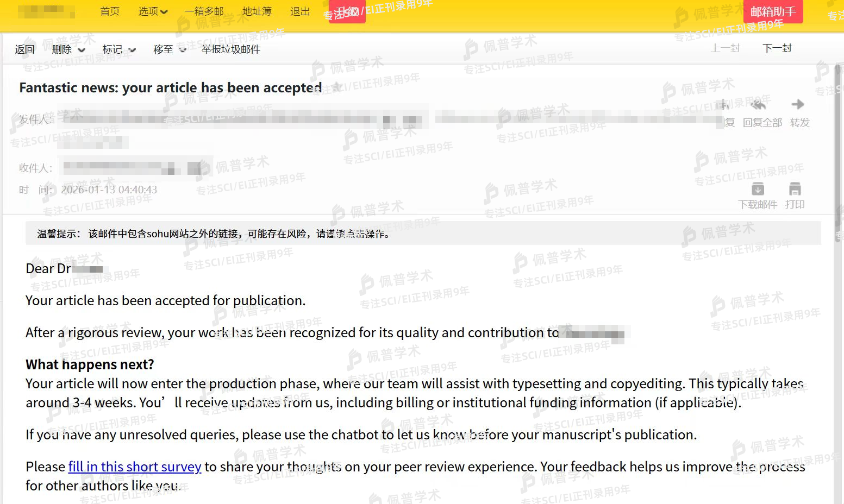
Task: Click the reply-all (回复全部) double-arrow icon
Action: point(759,105)
